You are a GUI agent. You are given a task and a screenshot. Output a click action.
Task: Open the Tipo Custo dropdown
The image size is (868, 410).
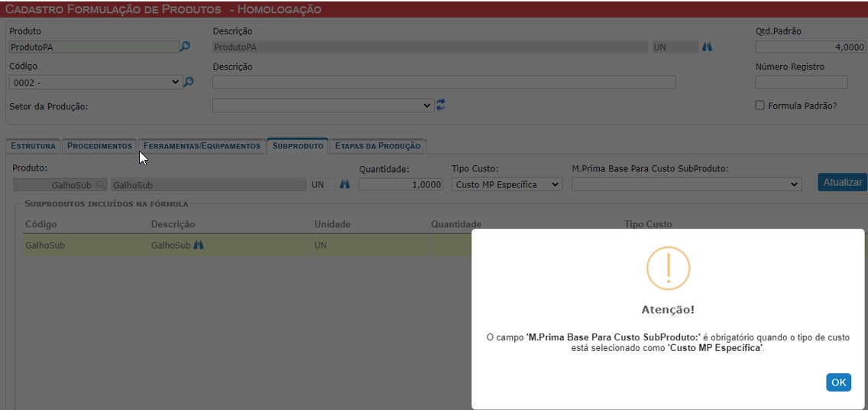[x=507, y=184]
